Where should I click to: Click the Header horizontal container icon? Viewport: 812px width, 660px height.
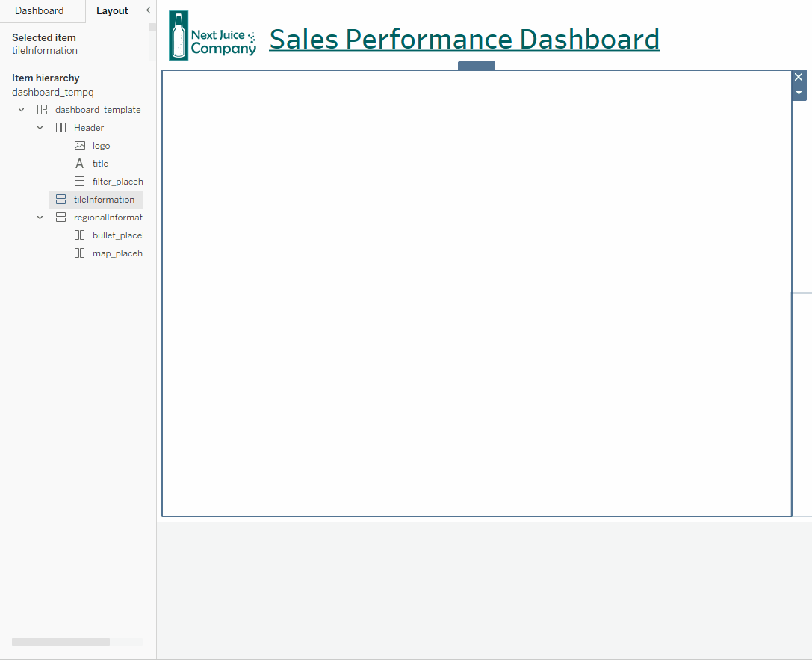pos(60,127)
